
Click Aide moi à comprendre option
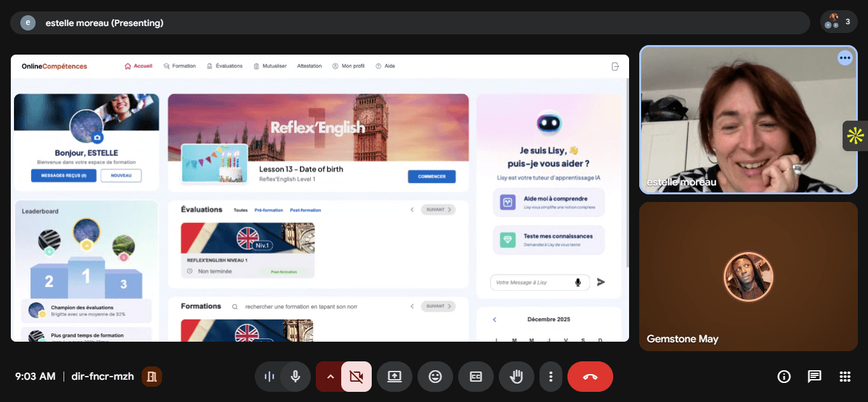pyautogui.click(x=549, y=202)
